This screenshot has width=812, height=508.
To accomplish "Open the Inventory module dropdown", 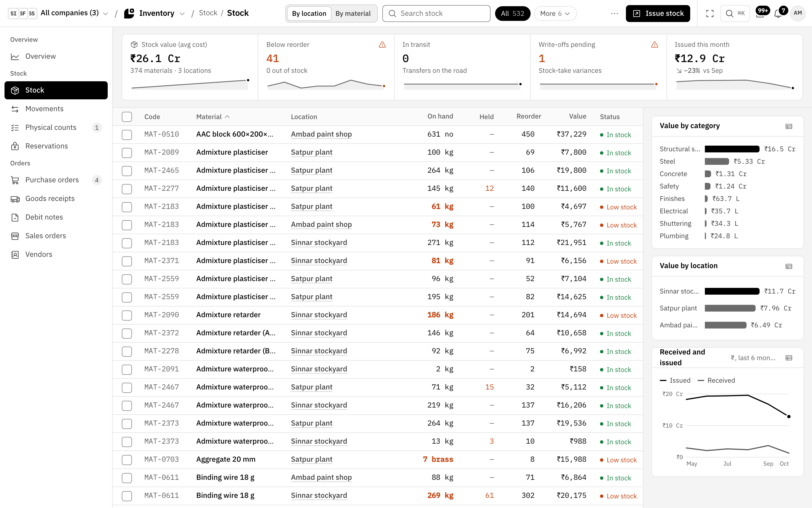I will point(154,14).
